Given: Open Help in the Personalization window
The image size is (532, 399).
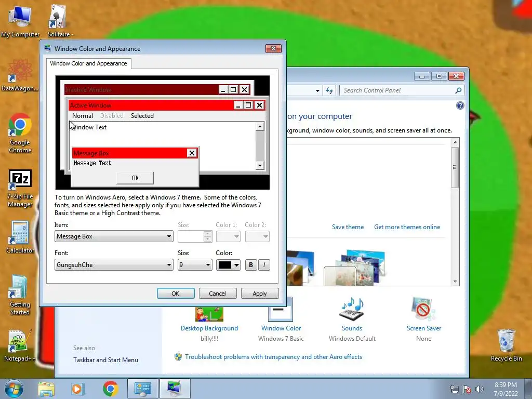Looking at the screenshot, I should click(x=460, y=105).
